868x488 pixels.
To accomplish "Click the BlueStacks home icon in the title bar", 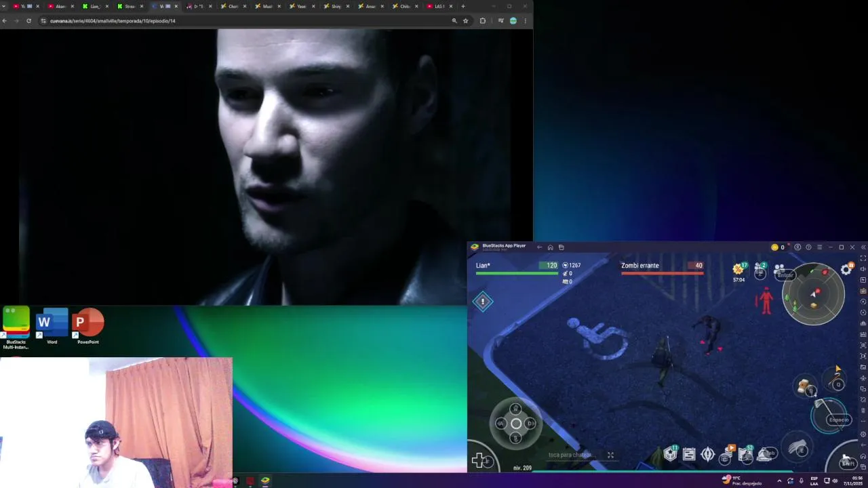I will 550,247.
